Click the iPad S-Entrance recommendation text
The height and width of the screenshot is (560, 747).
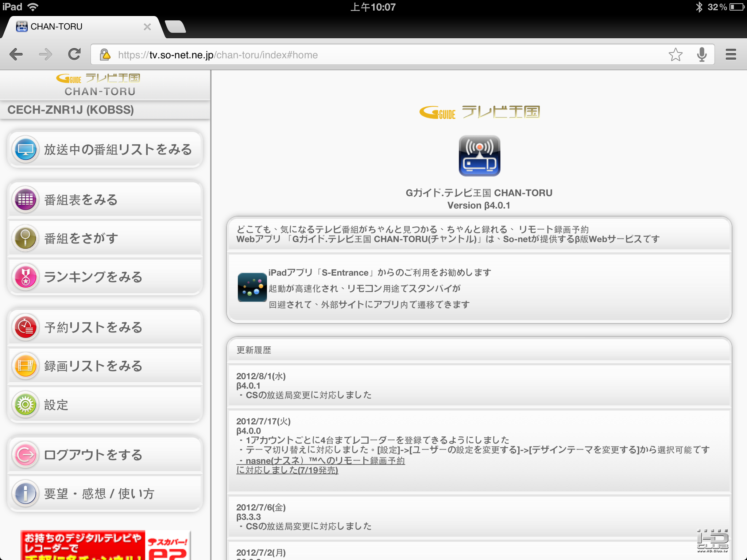[380, 288]
